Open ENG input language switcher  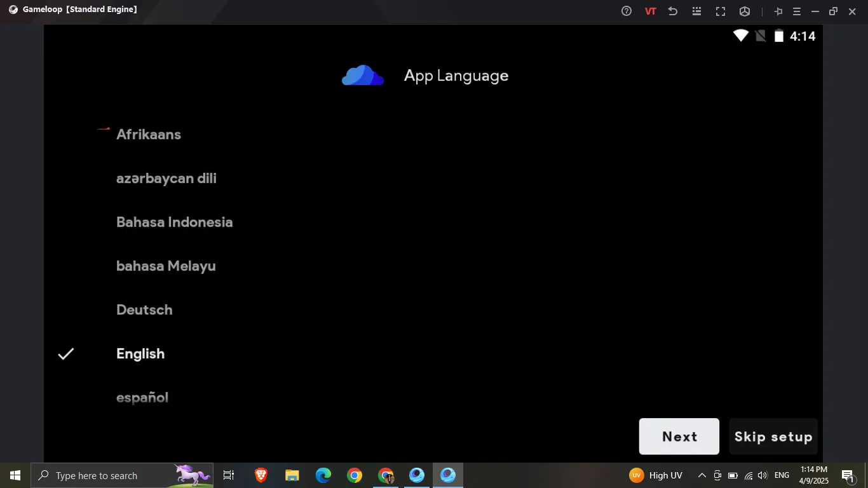[782, 475]
